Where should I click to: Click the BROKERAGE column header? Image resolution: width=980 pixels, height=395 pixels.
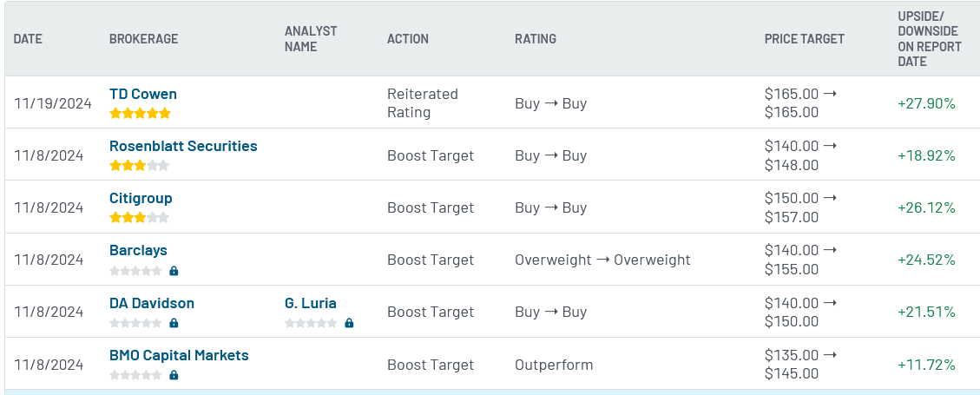pos(144,39)
